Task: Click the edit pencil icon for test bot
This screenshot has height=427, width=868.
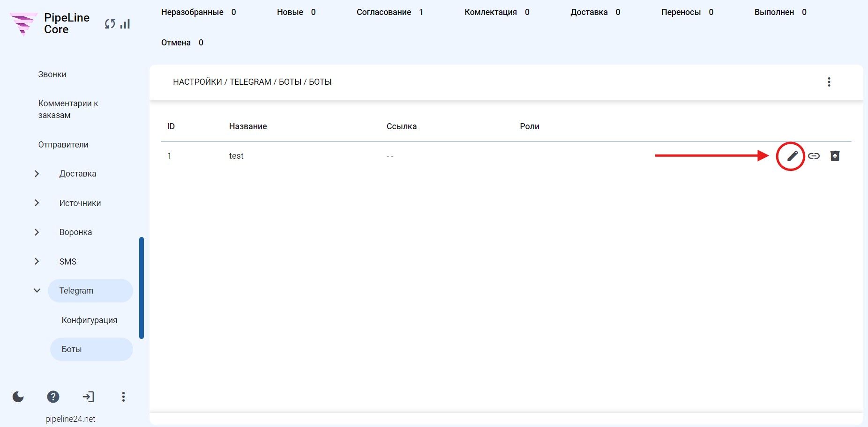Action: click(792, 156)
